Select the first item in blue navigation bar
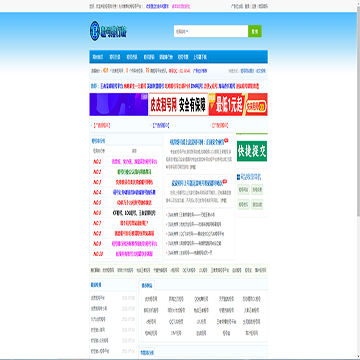Image resolution: width=360 pixels, height=360 pixels. 98,57
